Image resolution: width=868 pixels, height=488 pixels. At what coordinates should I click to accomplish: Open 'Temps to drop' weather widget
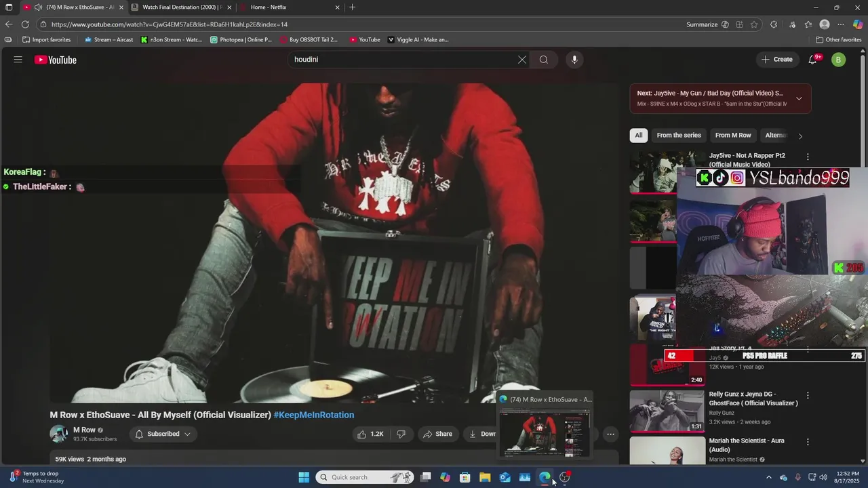click(36, 477)
